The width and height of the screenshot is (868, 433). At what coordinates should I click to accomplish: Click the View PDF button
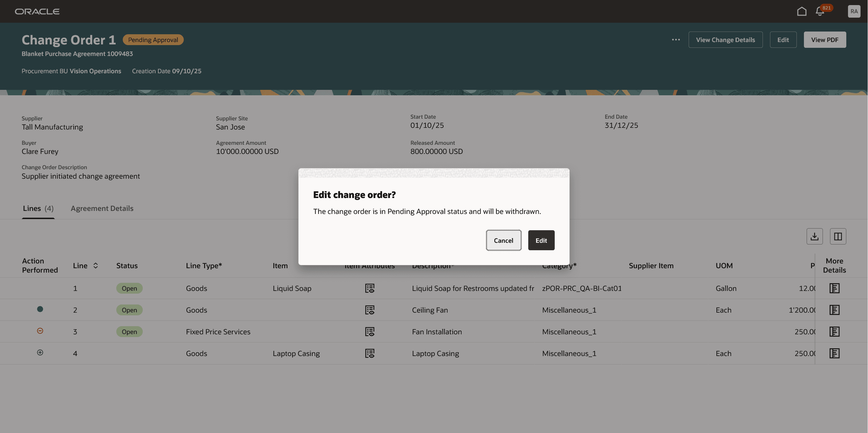point(825,39)
